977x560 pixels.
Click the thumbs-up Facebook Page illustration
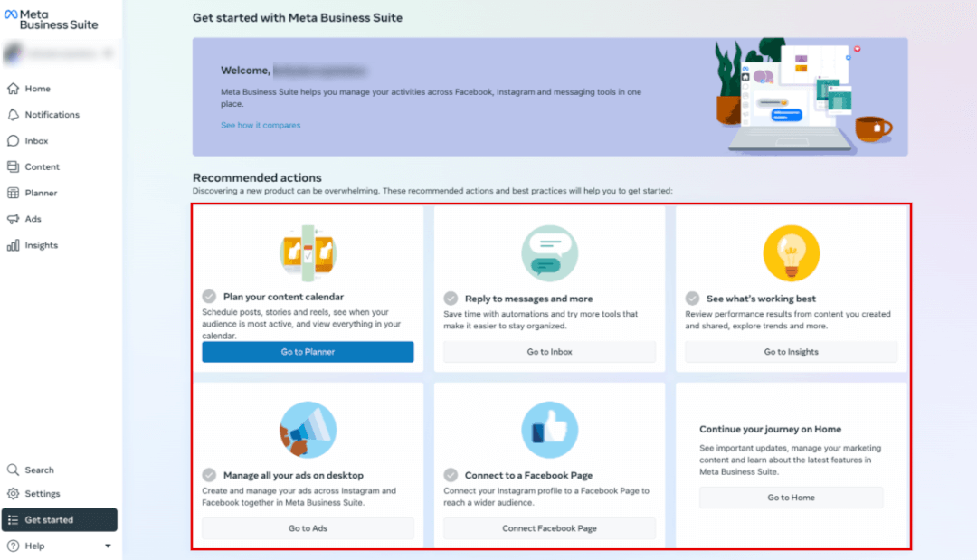(550, 430)
